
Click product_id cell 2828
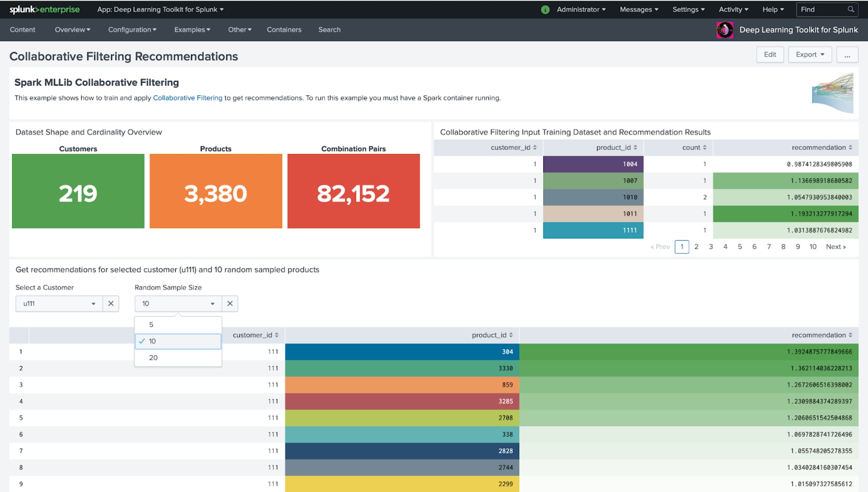pos(402,451)
